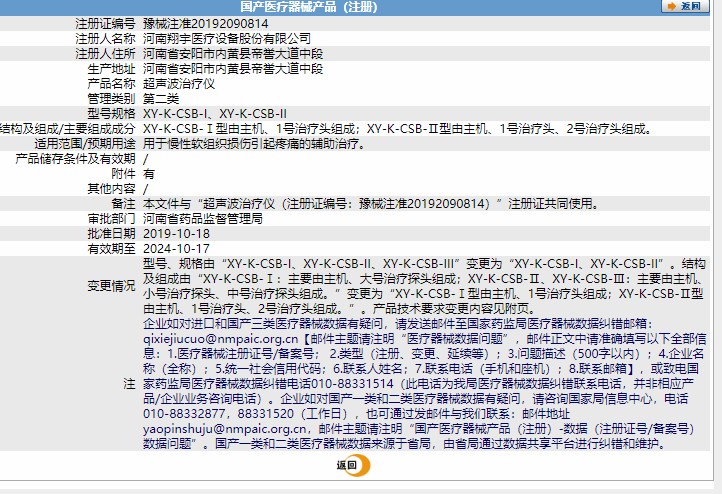Click approval date 2019-10-18

tap(176, 234)
